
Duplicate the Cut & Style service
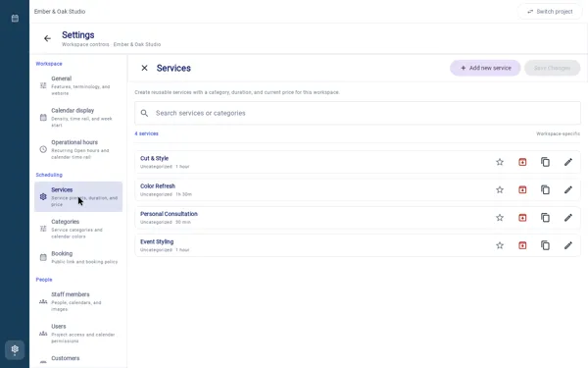click(x=545, y=162)
